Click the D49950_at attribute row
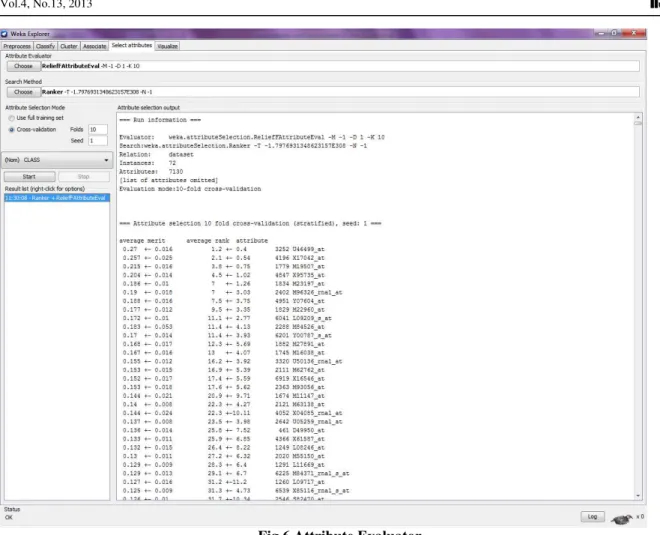The height and width of the screenshot is (535, 660). point(224,431)
